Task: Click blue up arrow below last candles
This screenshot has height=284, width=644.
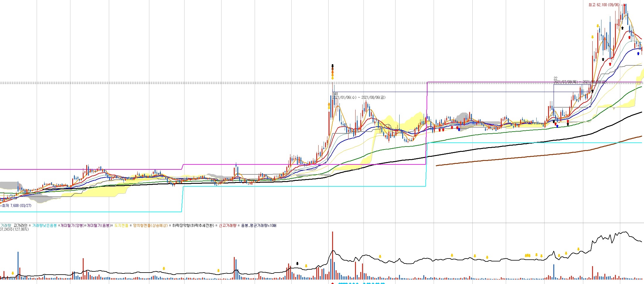Action: [638, 54]
